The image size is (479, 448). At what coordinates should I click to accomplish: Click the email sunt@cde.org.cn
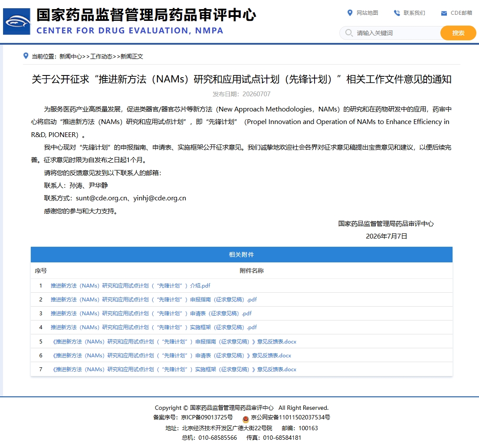[x=102, y=198]
